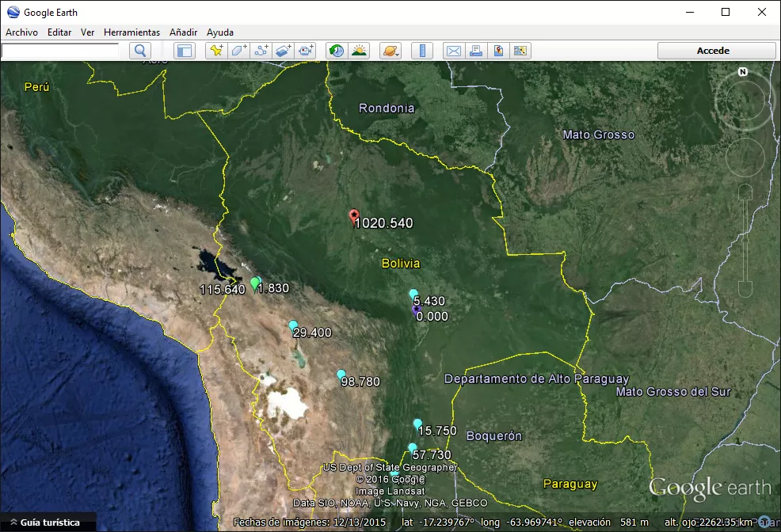Add an image overlay from toolbar
Viewport: 781px width, 532px height.
pyautogui.click(x=284, y=51)
